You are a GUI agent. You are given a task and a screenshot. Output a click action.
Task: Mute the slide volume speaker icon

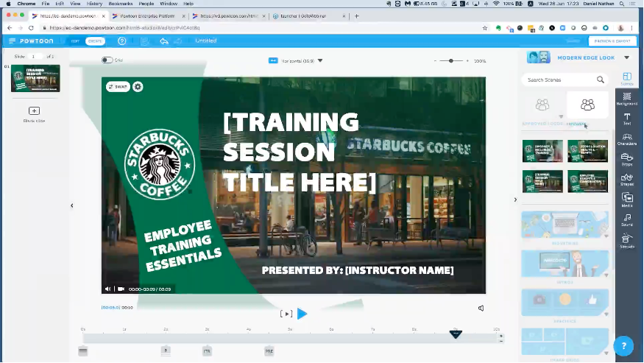tap(481, 309)
